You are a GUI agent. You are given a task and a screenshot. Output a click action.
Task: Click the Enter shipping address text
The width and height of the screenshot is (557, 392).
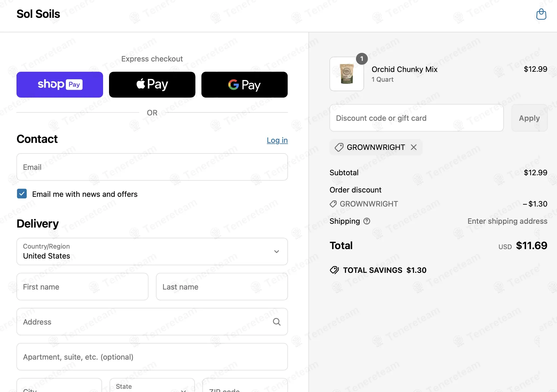click(x=507, y=221)
